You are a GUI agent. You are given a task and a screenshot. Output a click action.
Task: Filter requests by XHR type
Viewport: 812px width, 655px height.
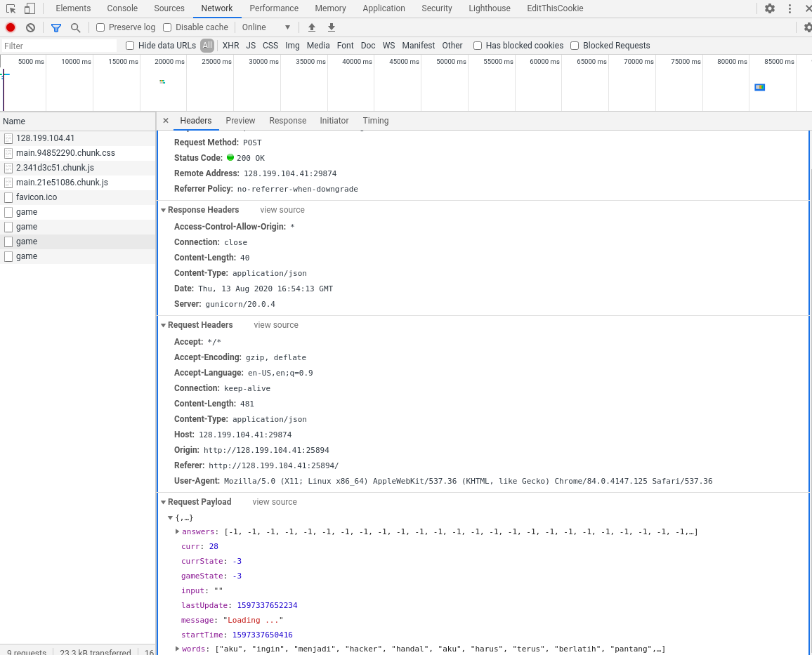(x=230, y=46)
